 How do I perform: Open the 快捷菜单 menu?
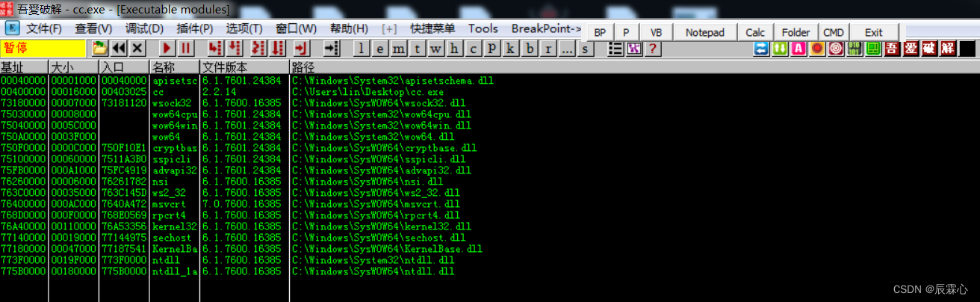click(x=432, y=28)
